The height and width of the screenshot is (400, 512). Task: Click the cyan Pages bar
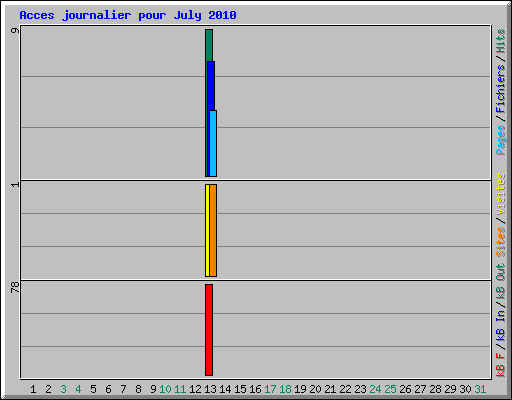tap(213, 143)
